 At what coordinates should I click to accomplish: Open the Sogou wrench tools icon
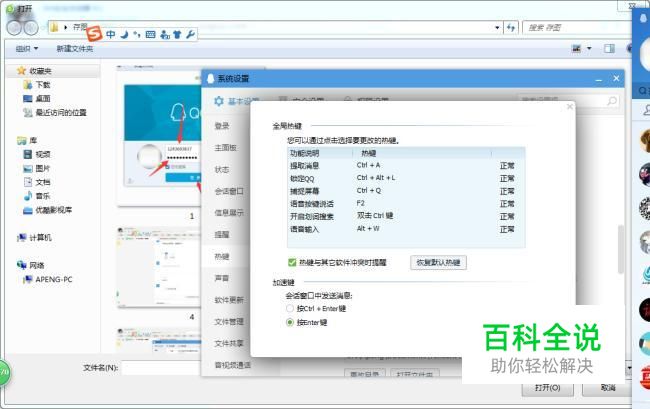pyautogui.click(x=190, y=34)
